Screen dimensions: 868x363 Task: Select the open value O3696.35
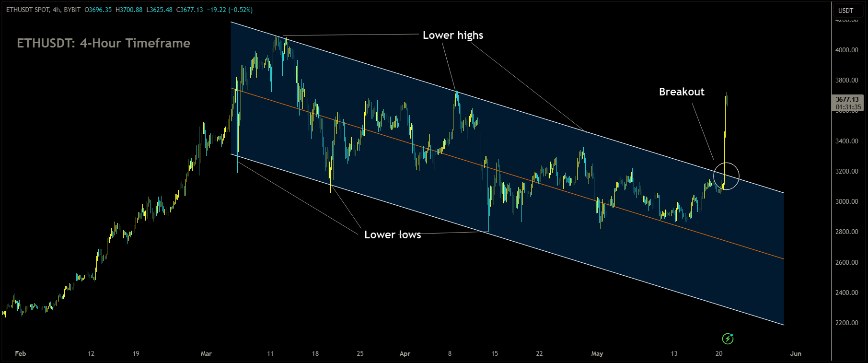98,10
